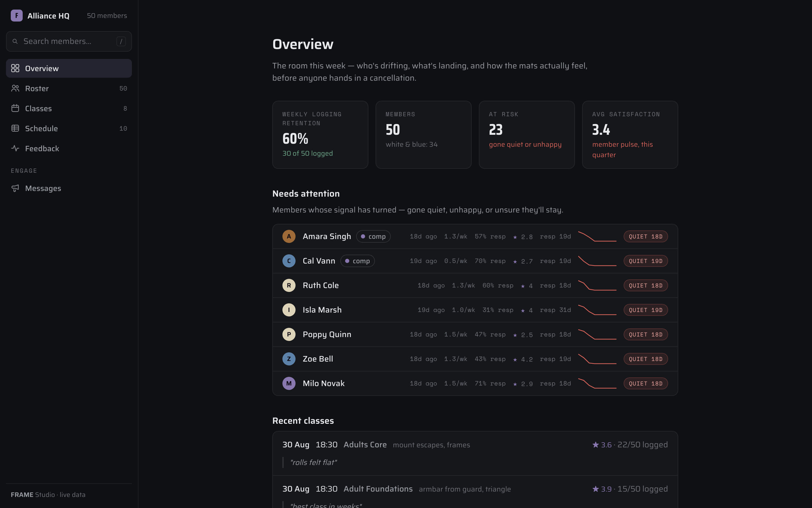
Task: Open the Schedule section
Action: (69, 128)
